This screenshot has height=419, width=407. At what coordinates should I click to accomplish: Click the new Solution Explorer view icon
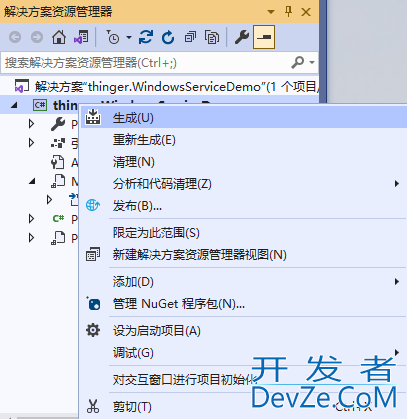93,254
